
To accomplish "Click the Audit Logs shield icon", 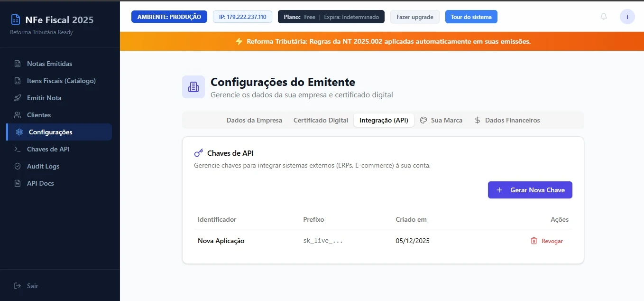I will pos(18,166).
